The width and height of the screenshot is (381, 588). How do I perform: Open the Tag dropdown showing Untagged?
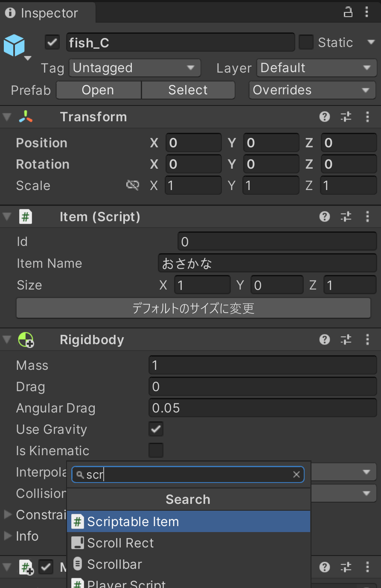(134, 68)
